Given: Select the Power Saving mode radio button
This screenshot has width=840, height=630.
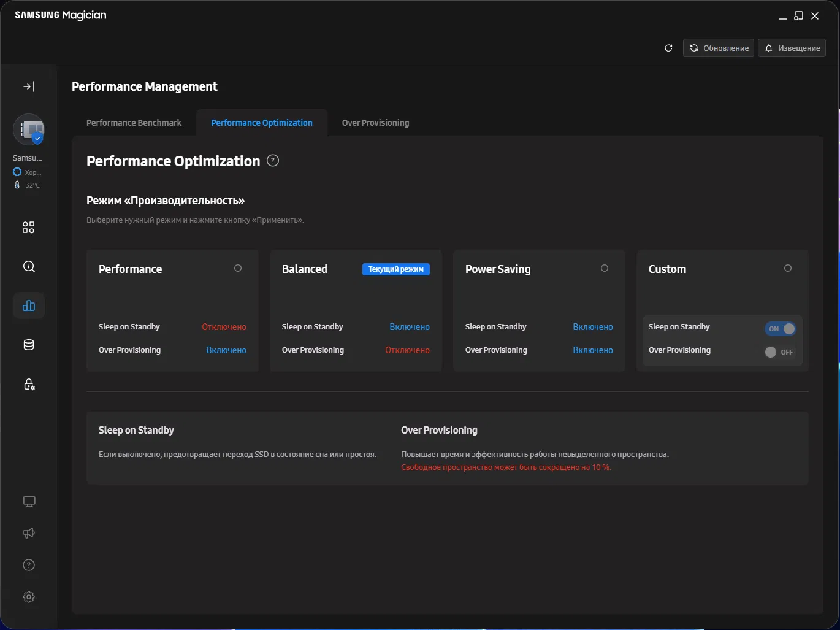Looking at the screenshot, I should point(605,268).
